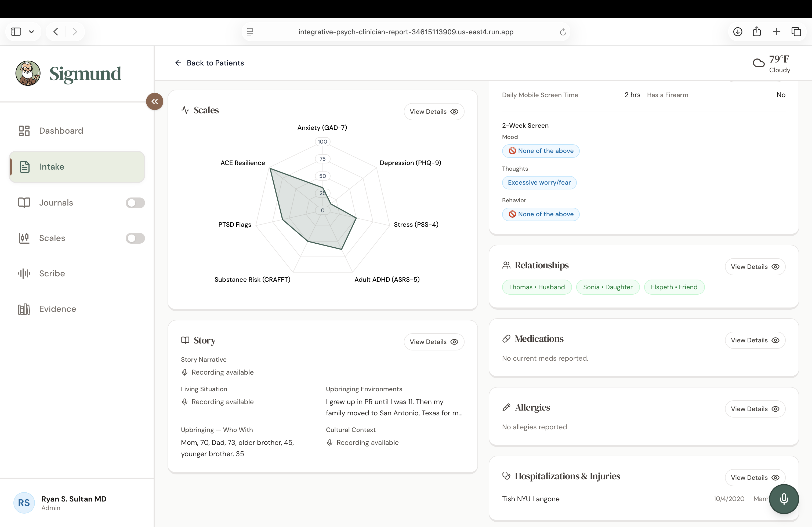Click the Evidence books icon
This screenshot has height=527, width=812.
pos(24,309)
